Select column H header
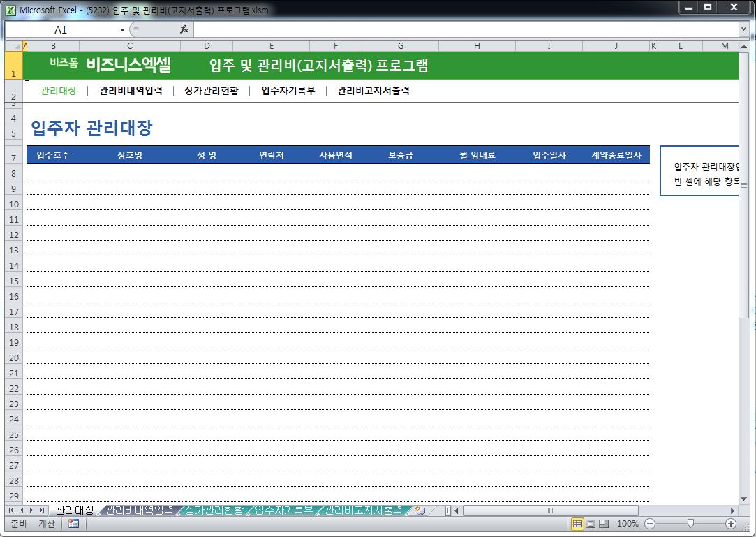Screen dimensions: 756x537 [477, 46]
